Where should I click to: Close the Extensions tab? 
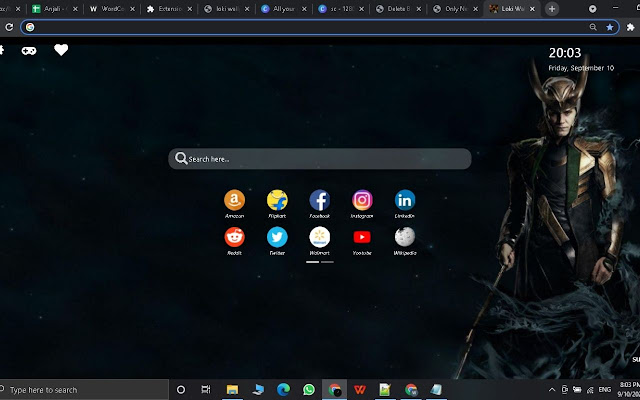click(189, 9)
